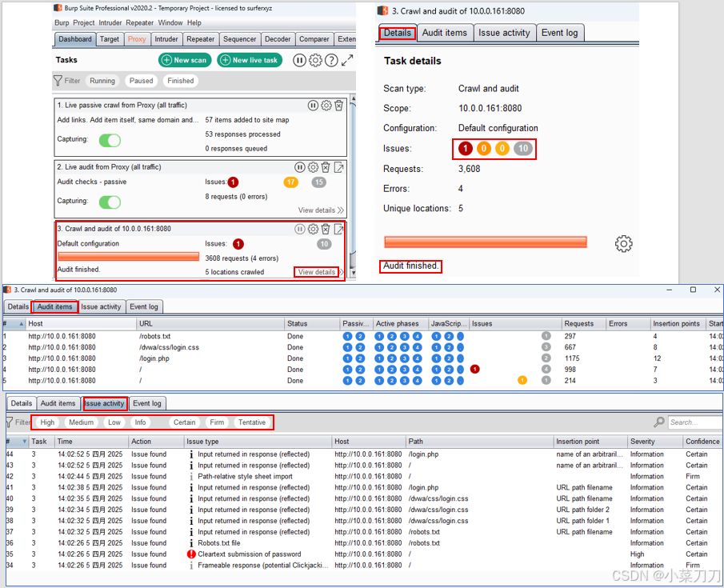Open settings for Live passive crawl task
This screenshot has width=724, height=588.
coord(326,106)
